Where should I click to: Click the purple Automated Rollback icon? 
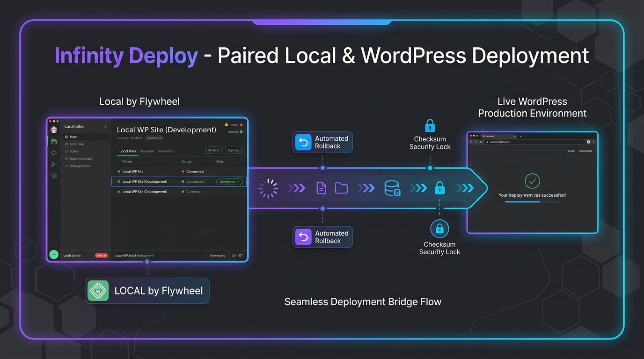pyautogui.click(x=304, y=237)
